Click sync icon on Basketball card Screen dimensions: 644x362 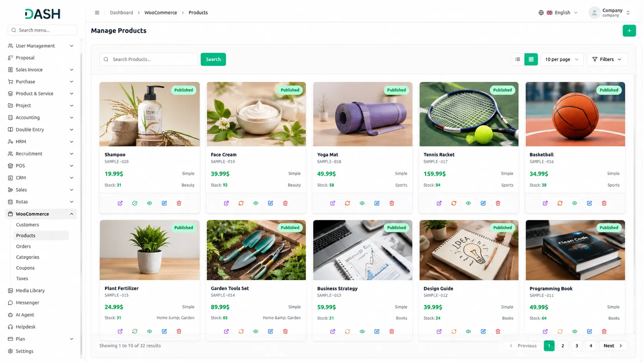tap(560, 203)
